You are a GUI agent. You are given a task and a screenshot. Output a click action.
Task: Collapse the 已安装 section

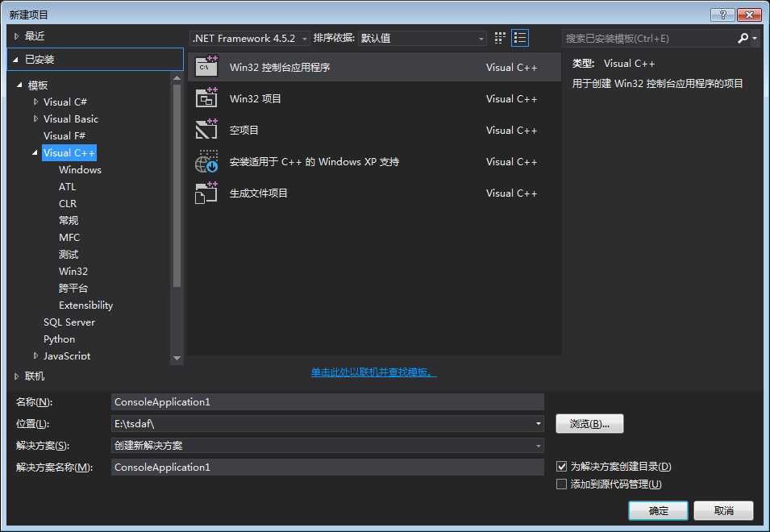click(15, 60)
